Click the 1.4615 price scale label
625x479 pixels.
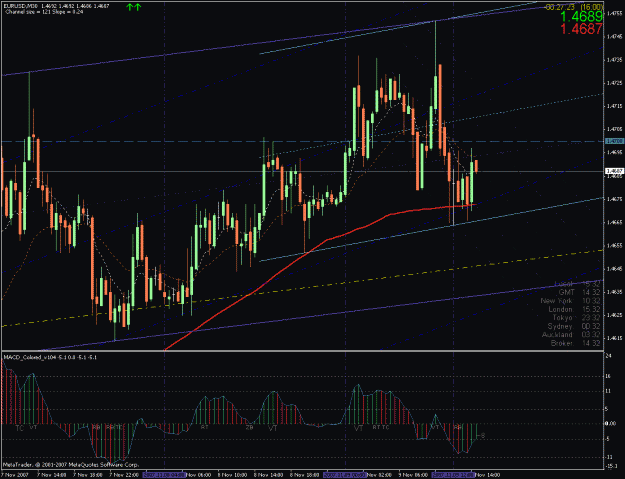pos(614,338)
